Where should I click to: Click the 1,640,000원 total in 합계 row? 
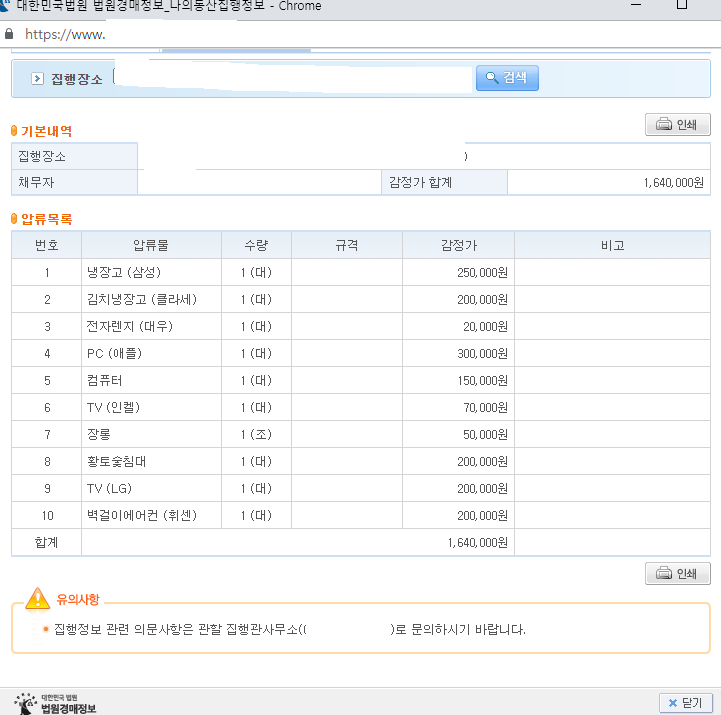pyautogui.click(x=478, y=543)
